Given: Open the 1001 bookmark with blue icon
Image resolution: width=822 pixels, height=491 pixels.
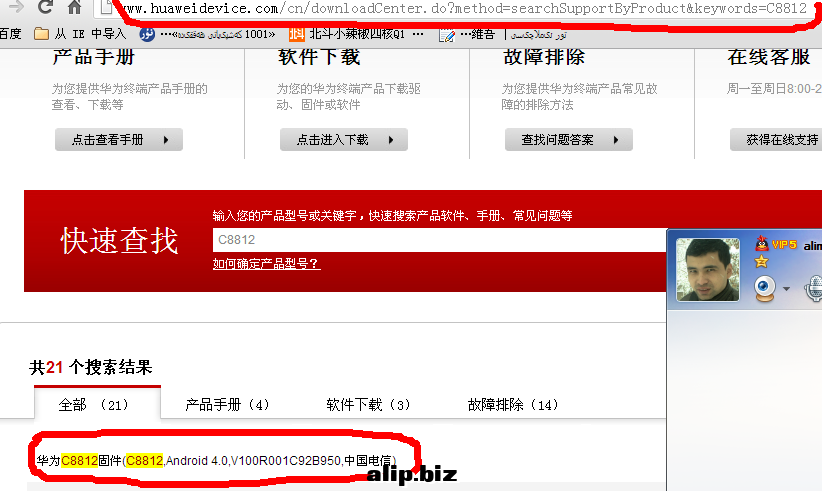Looking at the screenshot, I should pyautogui.click(x=207, y=35).
